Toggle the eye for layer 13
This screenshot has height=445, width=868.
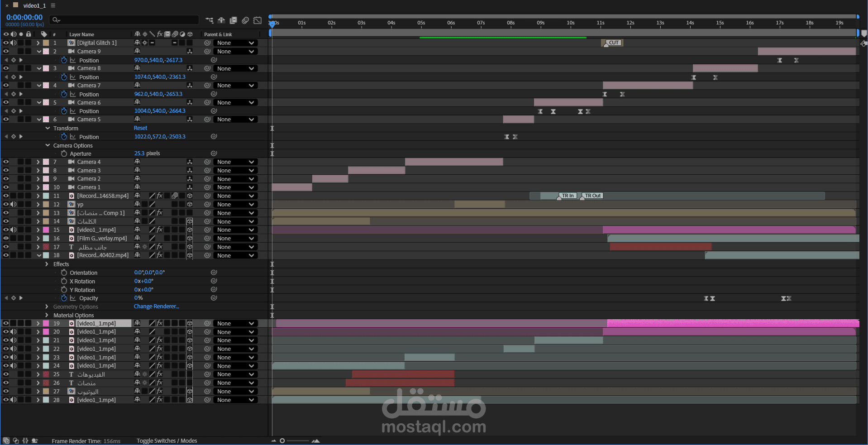pyautogui.click(x=6, y=213)
